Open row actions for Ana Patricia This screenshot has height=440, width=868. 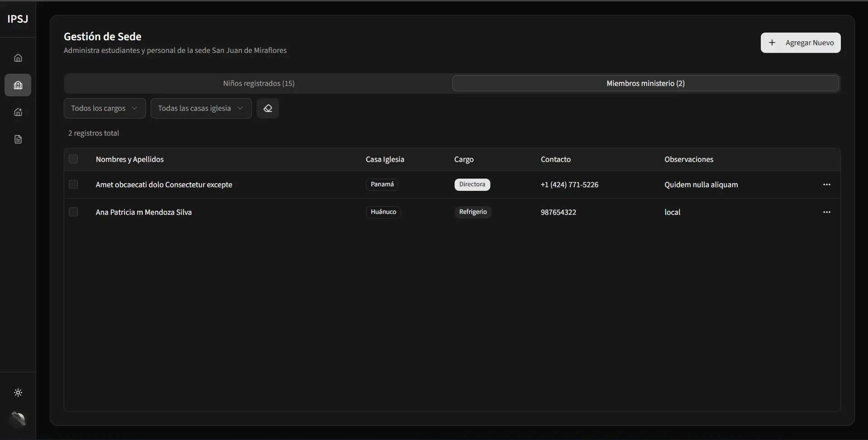[826, 212]
